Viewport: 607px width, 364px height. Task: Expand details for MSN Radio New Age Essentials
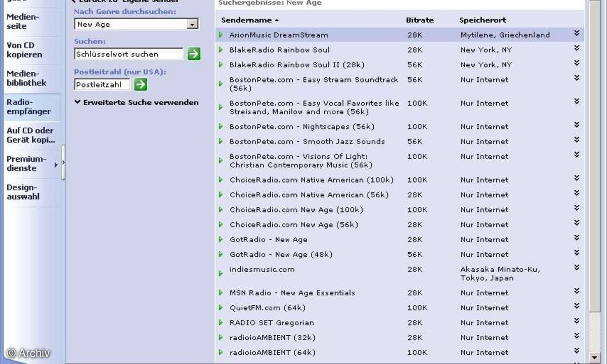[x=577, y=291]
